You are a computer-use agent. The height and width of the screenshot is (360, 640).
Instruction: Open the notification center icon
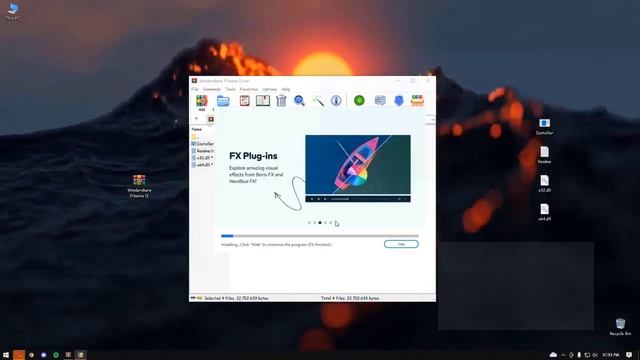click(629, 355)
